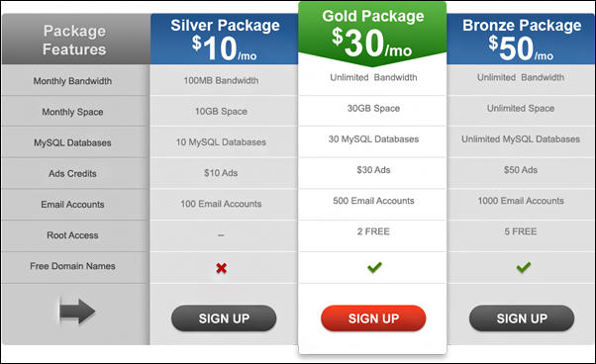Click the gray right-pointing arrow icon

tap(77, 312)
